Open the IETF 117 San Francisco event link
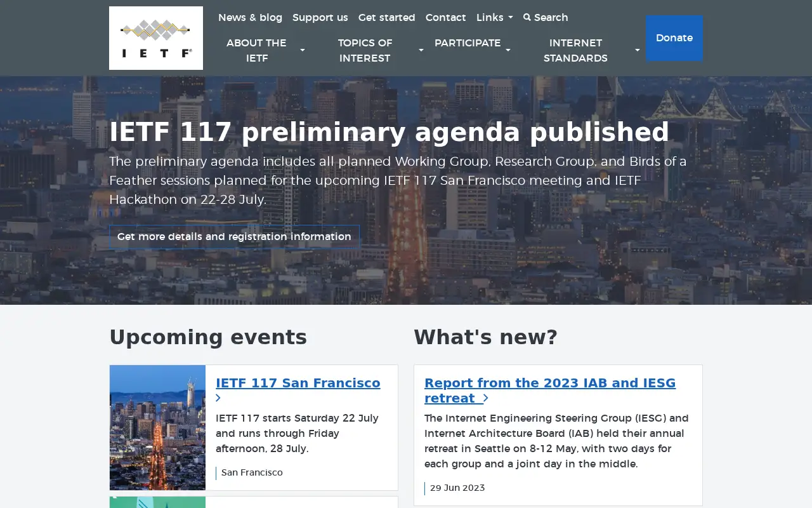Screen dimensions: 812x508 298,383
